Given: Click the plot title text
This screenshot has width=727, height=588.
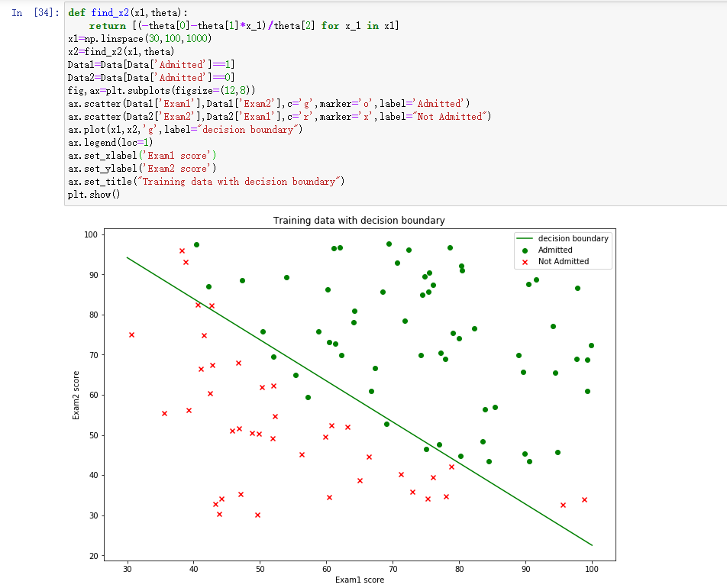Looking at the screenshot, I should 359,220.
